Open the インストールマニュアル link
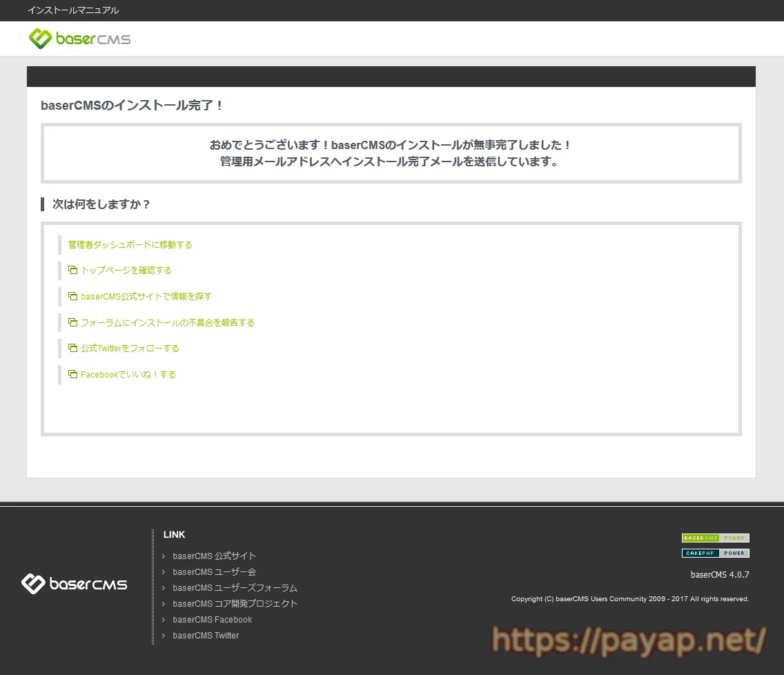Screen dimensions: 784x675 click(x=73, y=10)
